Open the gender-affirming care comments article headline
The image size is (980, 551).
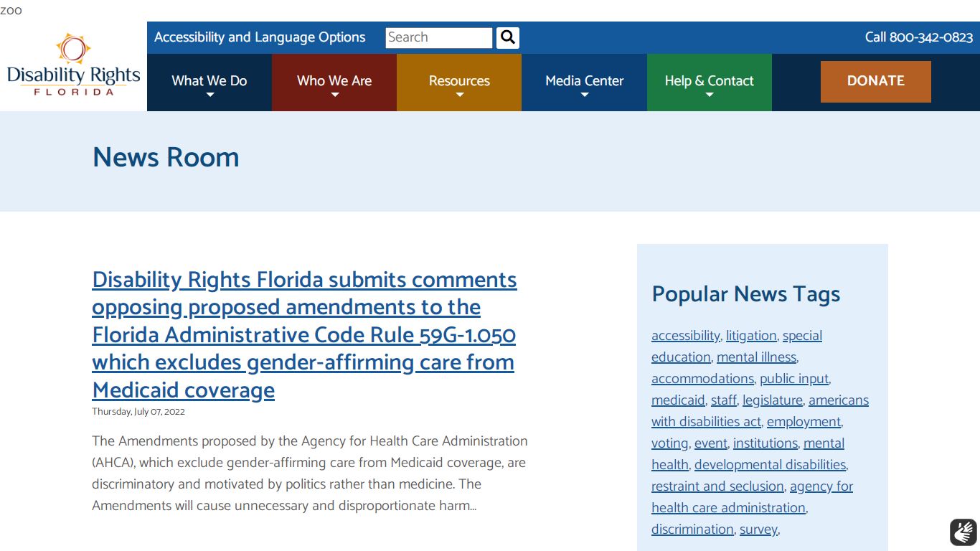(x=304, y=334)
